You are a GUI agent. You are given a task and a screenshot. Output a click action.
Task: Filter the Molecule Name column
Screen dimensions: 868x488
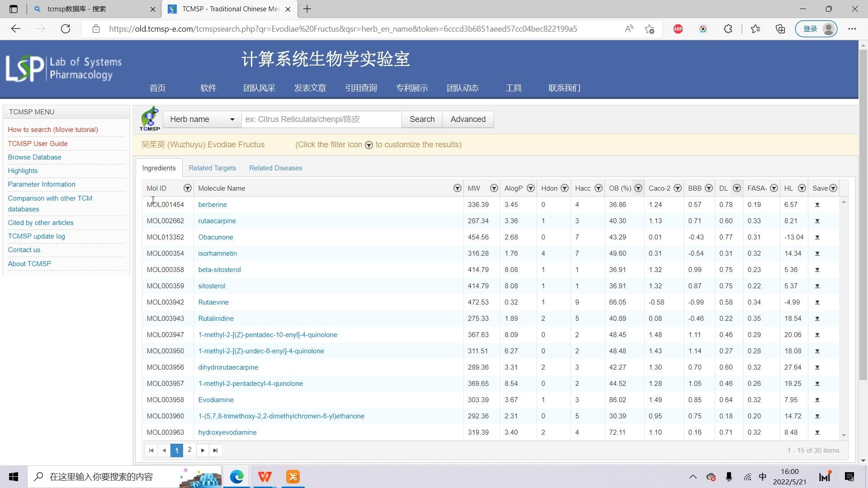click(457, 188)
